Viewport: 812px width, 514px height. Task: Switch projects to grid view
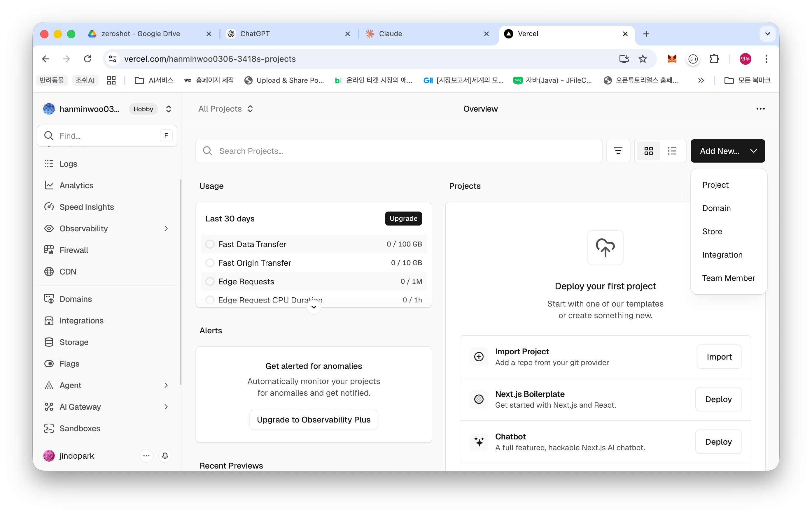click(x=648, y=151)
